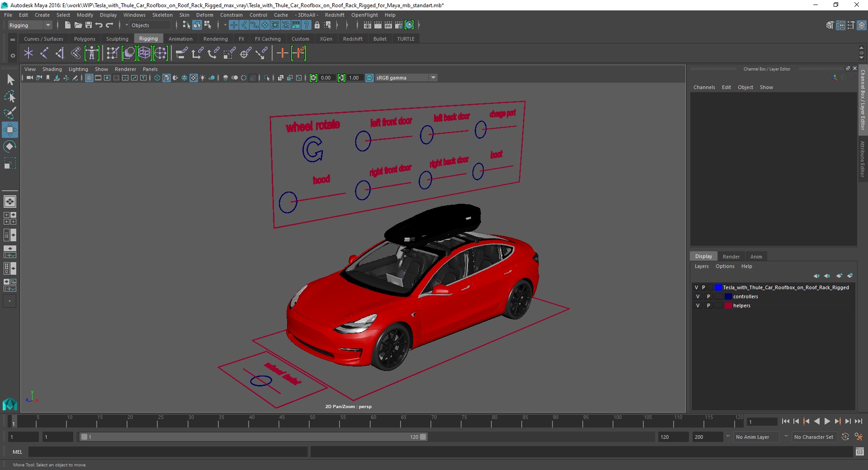This screenshot has width=868, height=470.
Task: Toggle playback P on the helpers layer
Action: coord(708,305)
